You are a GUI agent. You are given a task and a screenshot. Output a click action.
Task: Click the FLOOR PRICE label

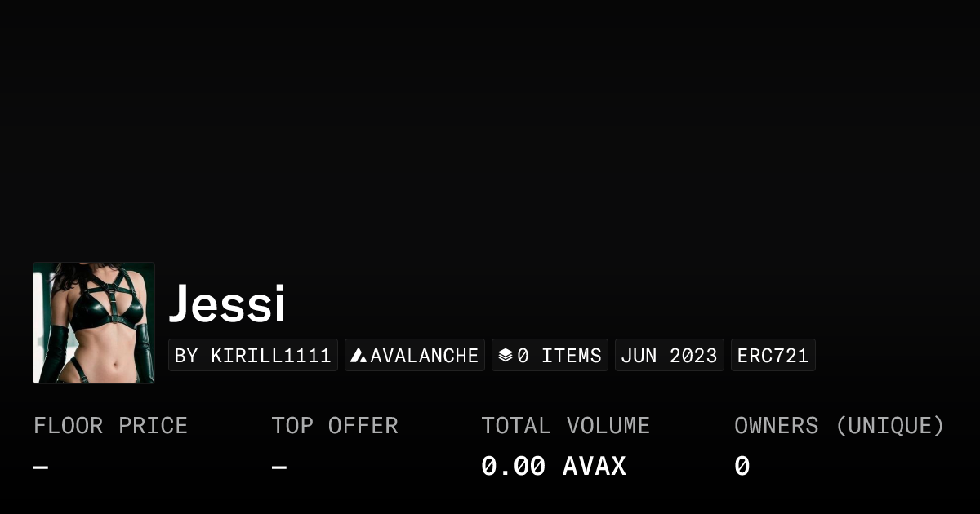click(x=110, y=426)
